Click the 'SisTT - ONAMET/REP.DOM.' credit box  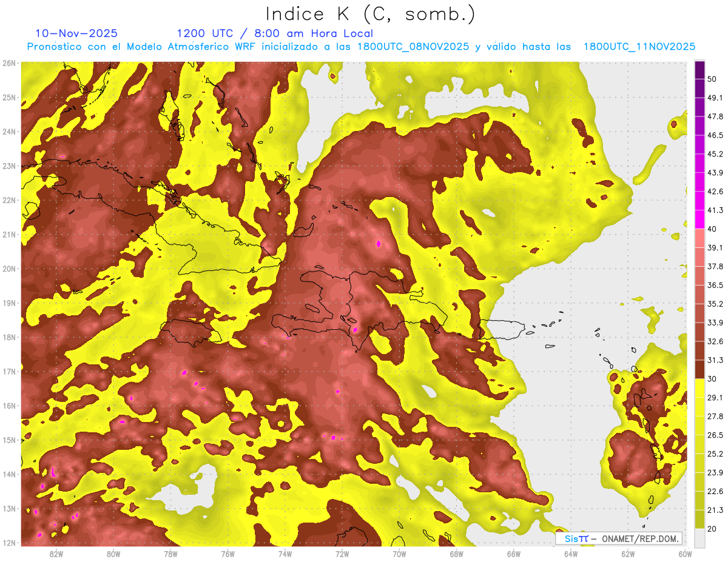click(x=619, y=538)
